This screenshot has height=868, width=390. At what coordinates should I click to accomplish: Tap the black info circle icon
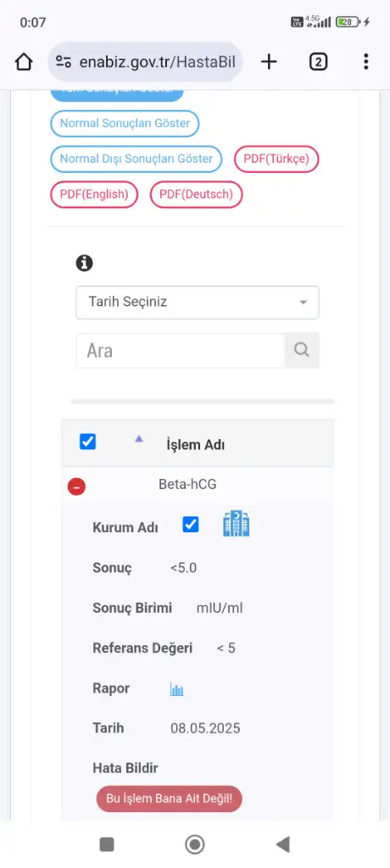(x=84, y=263)
